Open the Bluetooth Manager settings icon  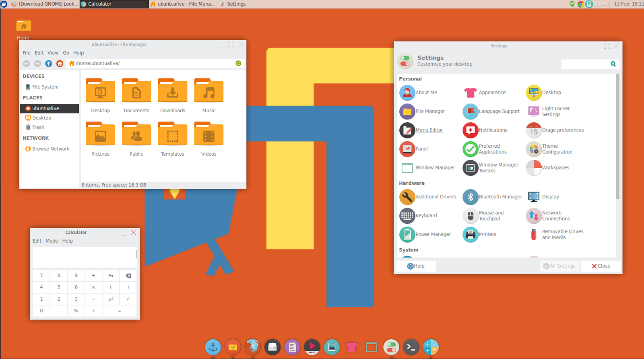[470, 197]
